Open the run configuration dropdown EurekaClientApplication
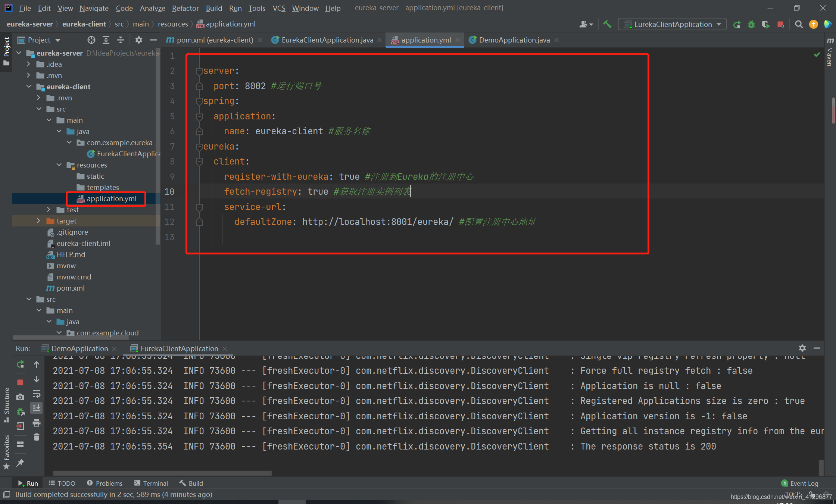836x504 pixels. (x=673, y=24)
